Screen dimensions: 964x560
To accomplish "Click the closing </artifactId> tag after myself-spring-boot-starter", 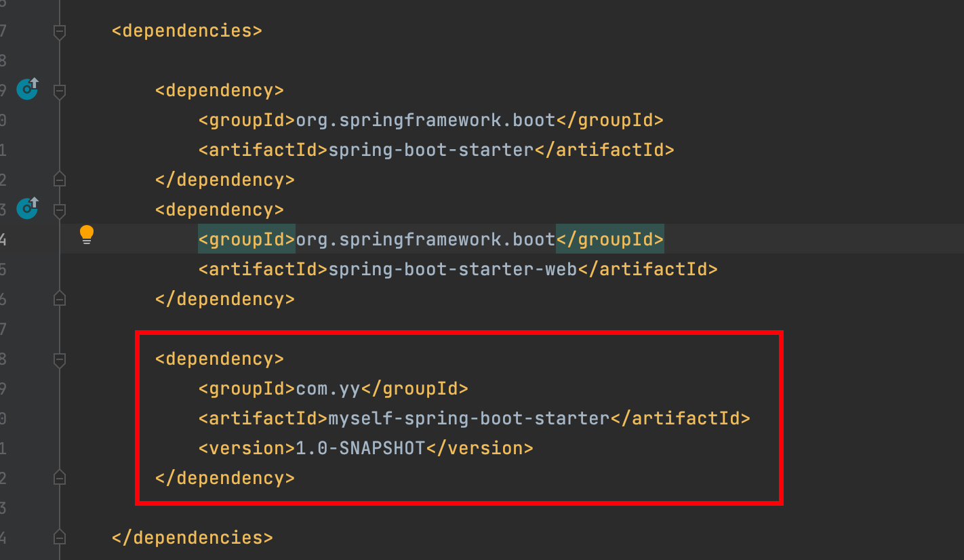I will click(681, 418).
